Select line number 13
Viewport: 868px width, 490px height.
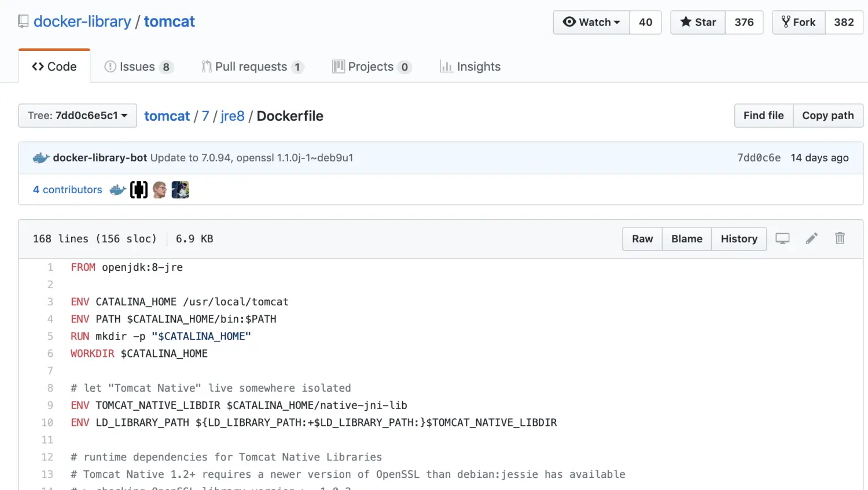47,474
